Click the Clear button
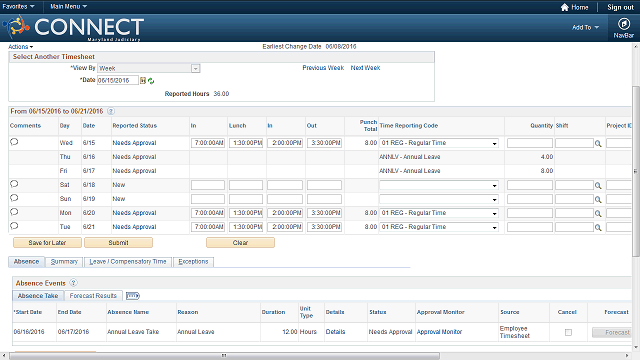Image resolution: width=640 pixels, height=360 pixels. [240, 242]
